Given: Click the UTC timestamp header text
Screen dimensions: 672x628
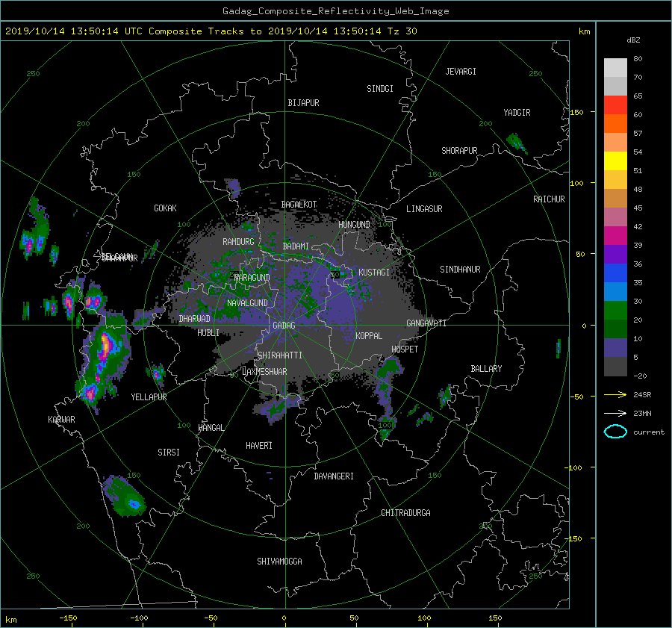Looking at the screenshot, I should coord(211,31).
